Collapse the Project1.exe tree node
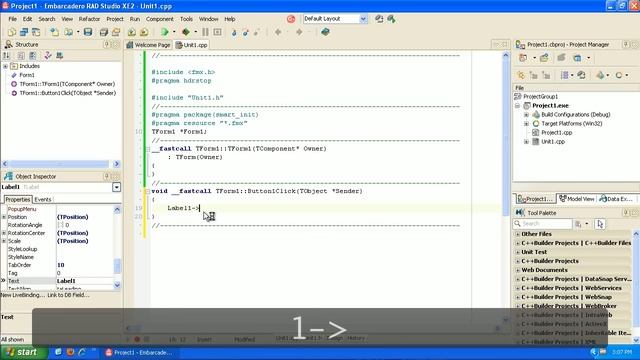 coord(518,106)
